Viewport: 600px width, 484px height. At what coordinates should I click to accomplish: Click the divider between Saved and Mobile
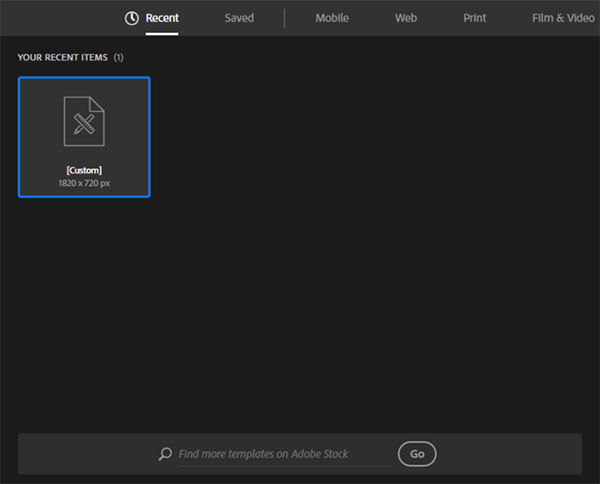(284, 18)
